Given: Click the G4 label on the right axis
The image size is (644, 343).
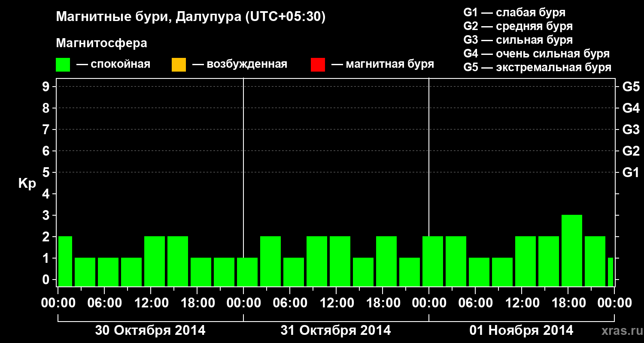Looking at the screenshot, I should pos(631,108).
